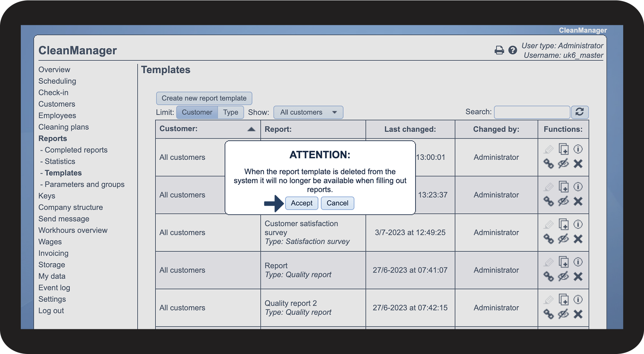Open Cleaning plans in sidebar
Viewport: 644px width, 354px height.
pyautogui.click(x=63, y=127)
